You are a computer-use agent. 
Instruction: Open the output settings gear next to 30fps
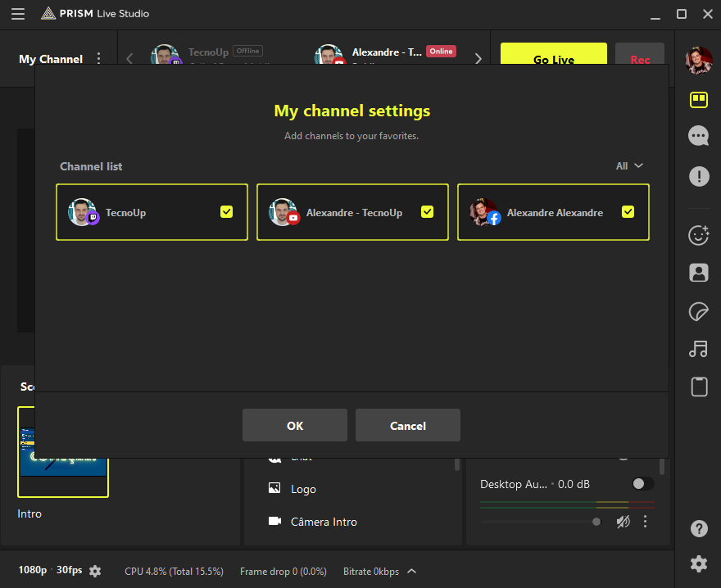click(95, 571)
